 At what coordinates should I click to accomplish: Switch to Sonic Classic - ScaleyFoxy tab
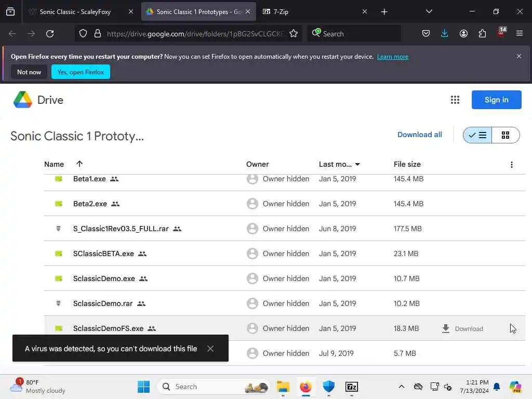(75, 12)
